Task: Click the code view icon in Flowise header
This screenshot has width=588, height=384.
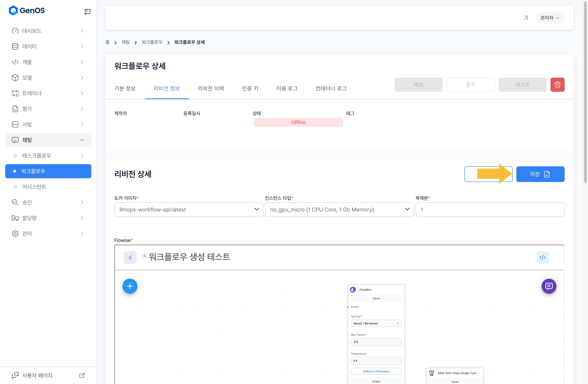Action: (542, 257)
